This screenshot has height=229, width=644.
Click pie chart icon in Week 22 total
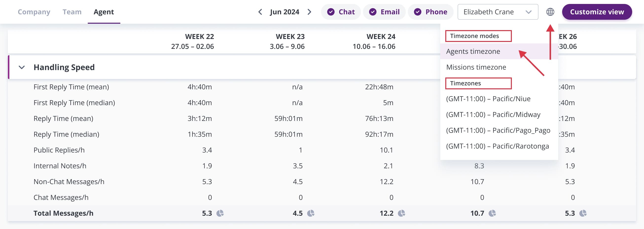[x=220, y=213]
